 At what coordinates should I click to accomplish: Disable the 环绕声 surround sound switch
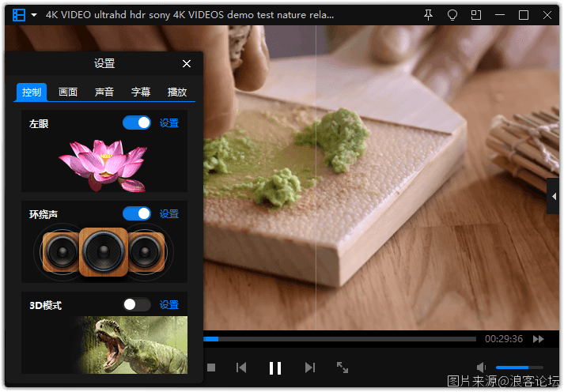click(x=137, y=214)
